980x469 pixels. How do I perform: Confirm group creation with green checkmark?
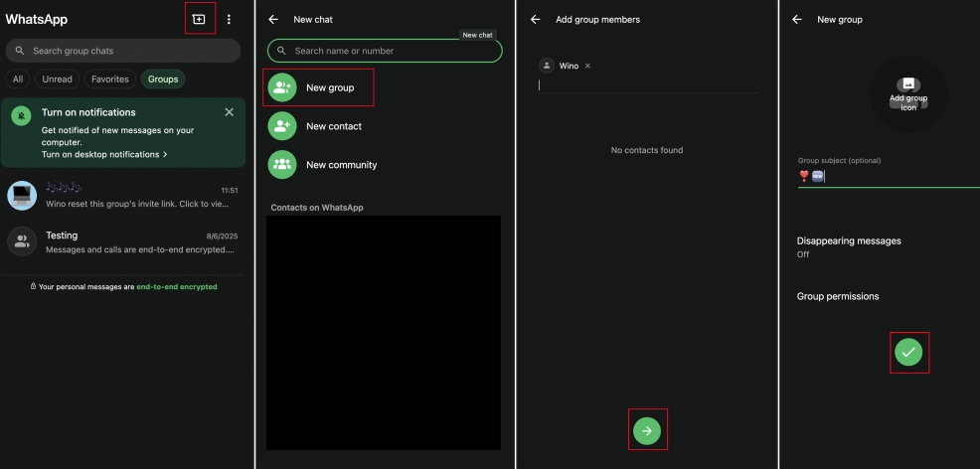click(908, 352)
